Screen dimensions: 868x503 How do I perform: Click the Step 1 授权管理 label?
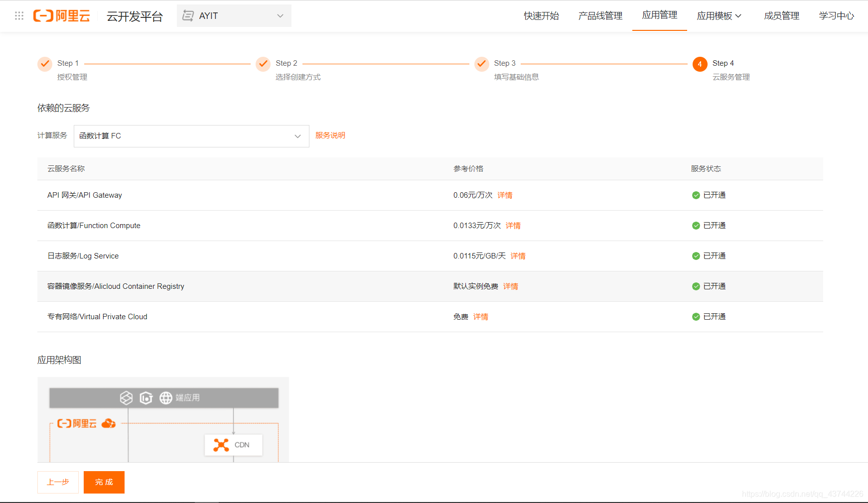pos(72,77)
